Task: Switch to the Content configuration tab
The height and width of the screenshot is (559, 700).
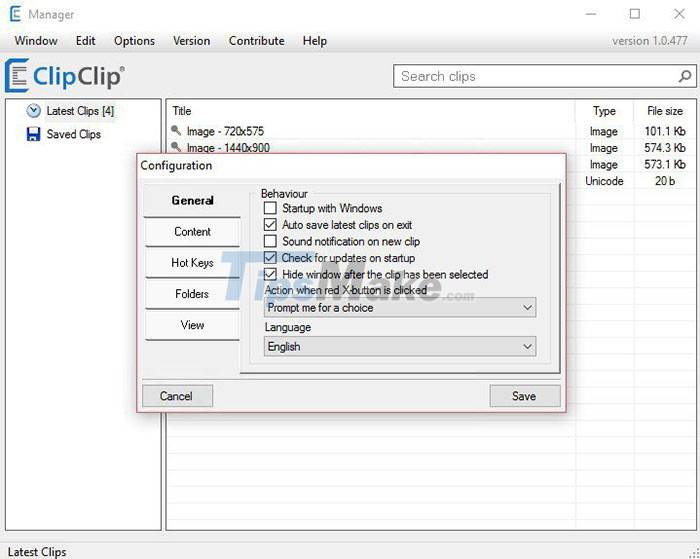Action: coord(192,232)
